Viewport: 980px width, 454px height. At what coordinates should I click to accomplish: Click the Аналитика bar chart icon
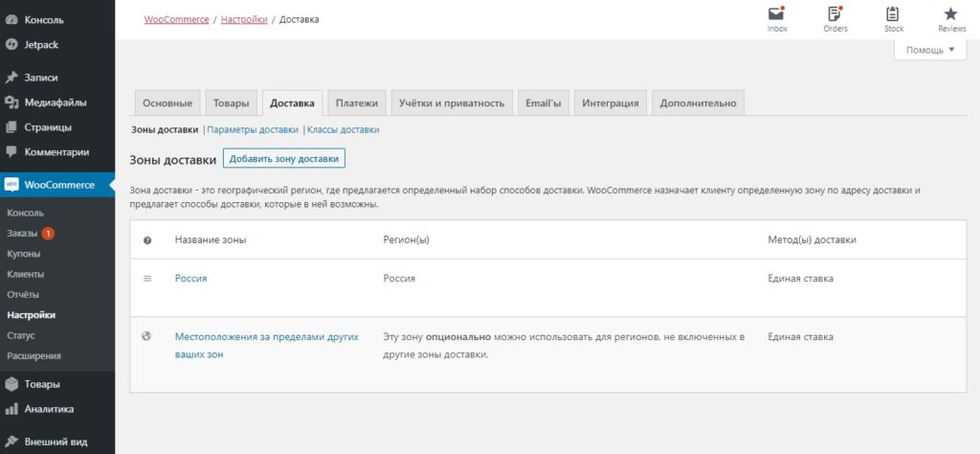(x=11, y=410)
